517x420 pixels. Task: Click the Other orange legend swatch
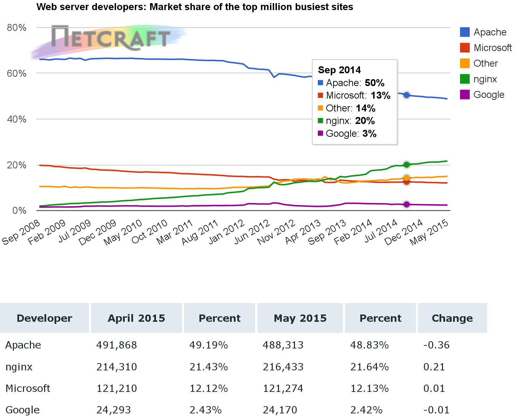pos(465,63)
